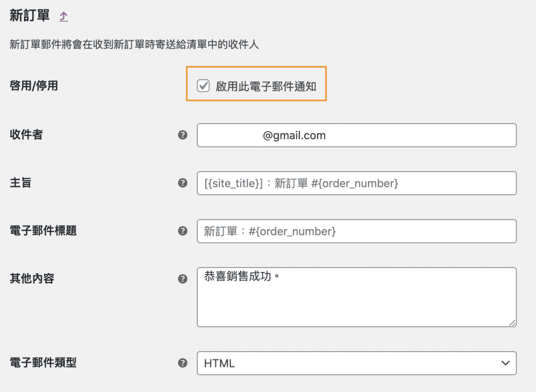
Task: Click the subject field's circular help badge
Action: pyautogui.click(x=183, y=183)
